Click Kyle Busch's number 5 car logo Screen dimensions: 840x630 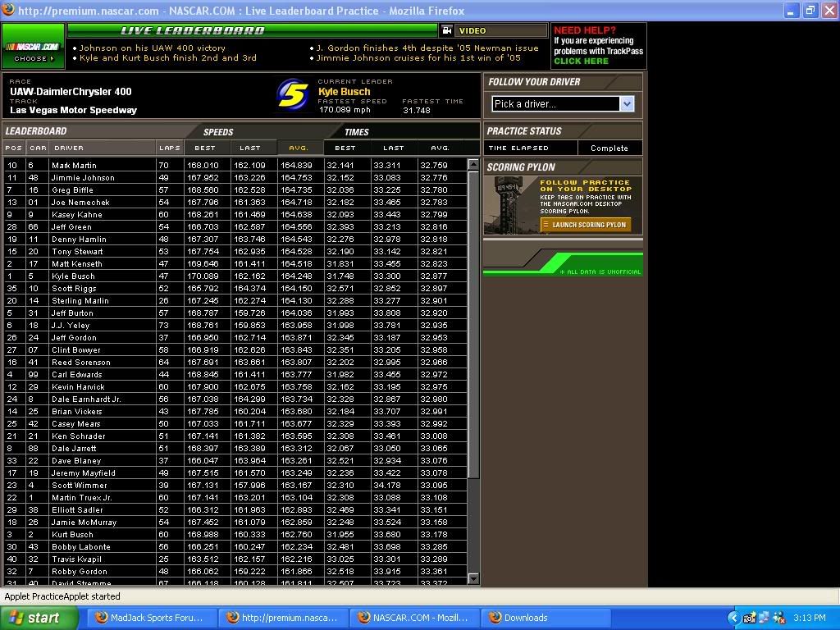click(293, 95)
